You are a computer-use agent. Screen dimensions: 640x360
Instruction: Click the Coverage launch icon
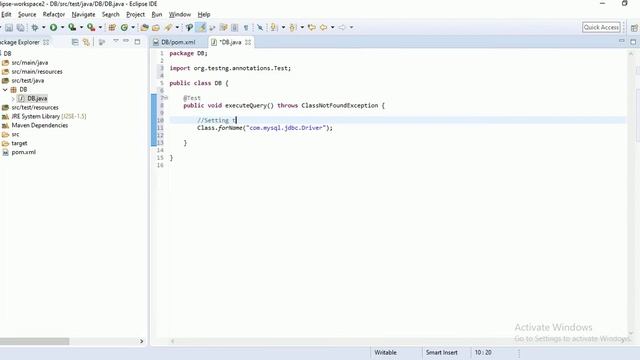(x=72, y=27)
